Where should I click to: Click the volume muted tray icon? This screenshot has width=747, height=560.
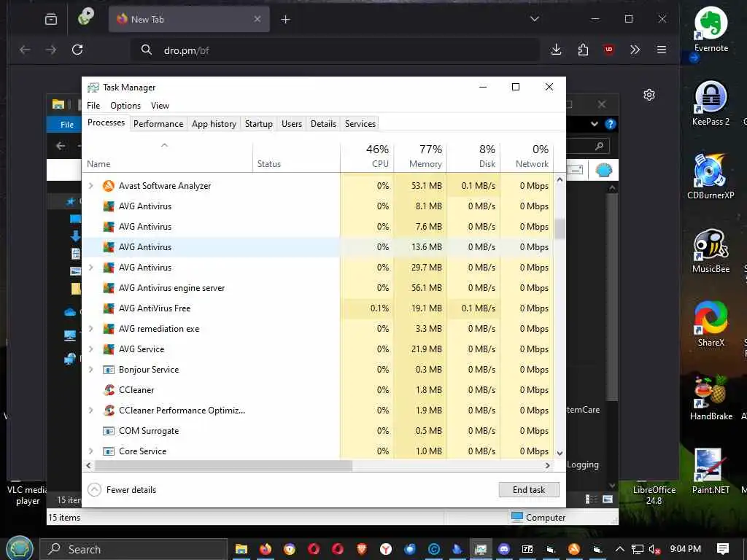point(654,550)
